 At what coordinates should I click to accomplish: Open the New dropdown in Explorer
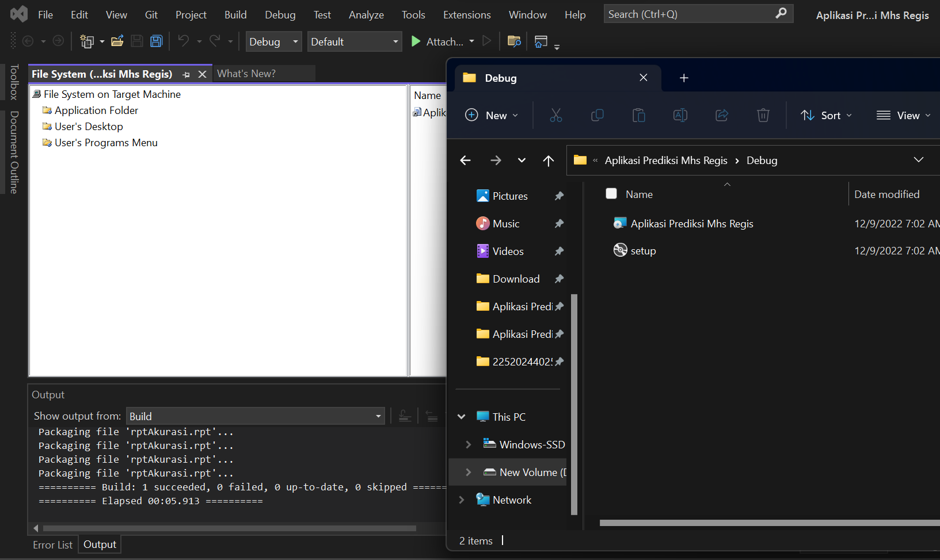click(492, 115)
